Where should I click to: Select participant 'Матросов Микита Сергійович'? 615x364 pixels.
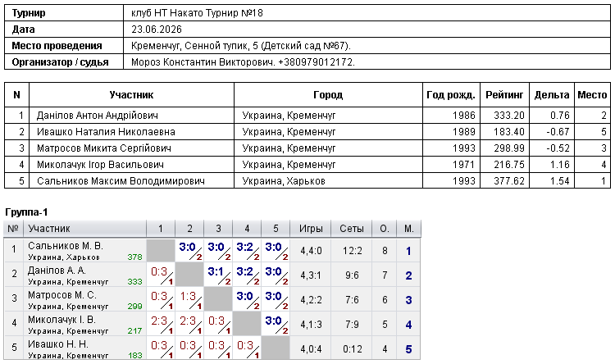point(104,148)
